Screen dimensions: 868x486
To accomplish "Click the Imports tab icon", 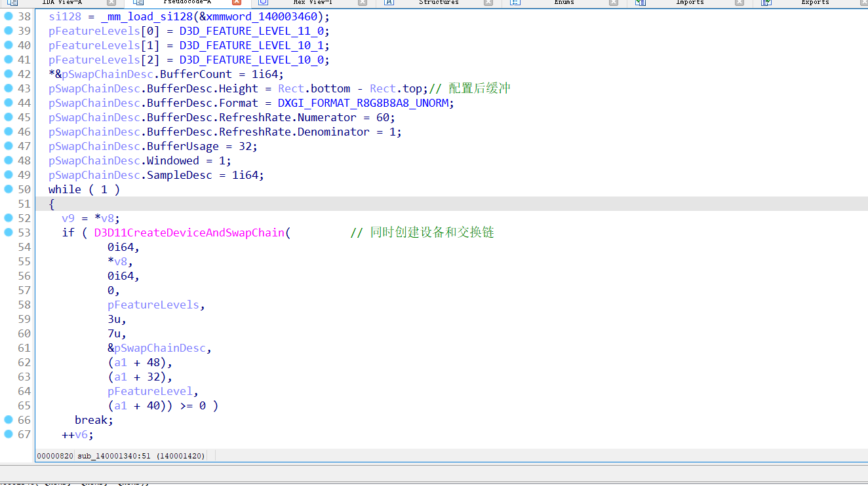I will [x=640, y=3].
